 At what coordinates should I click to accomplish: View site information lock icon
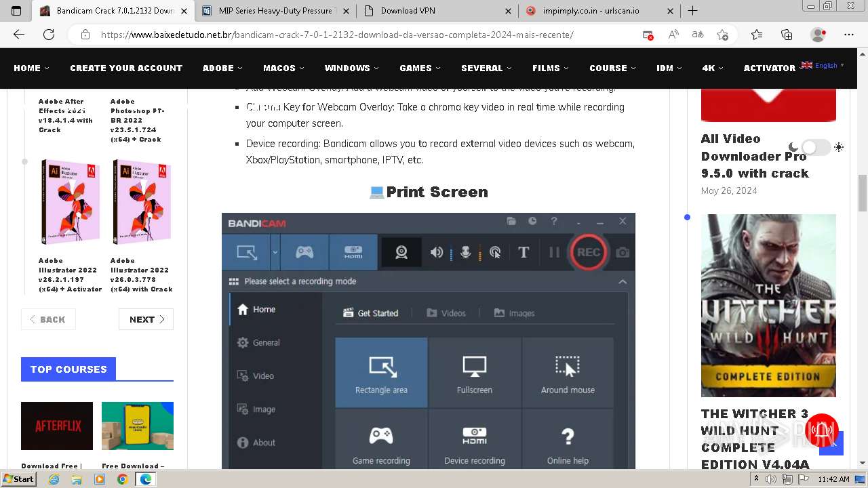click(85, 35)
